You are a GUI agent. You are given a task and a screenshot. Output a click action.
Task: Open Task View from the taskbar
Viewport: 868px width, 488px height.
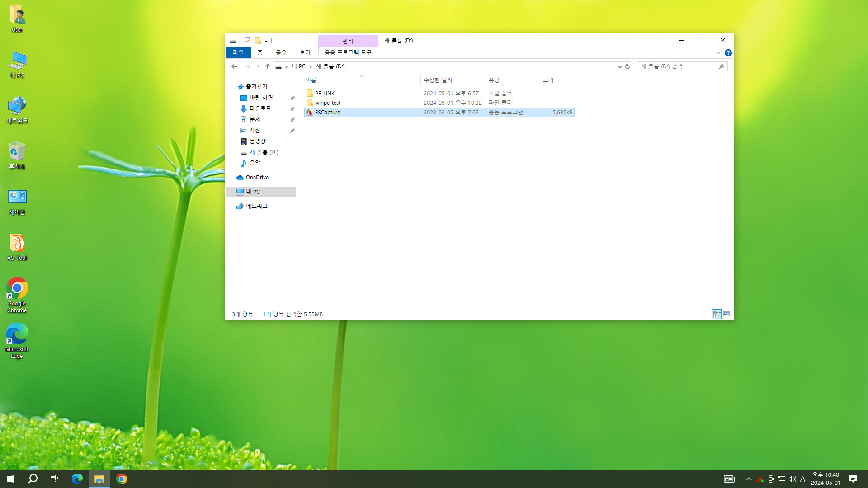pyautogui.click(x=54, y=479)
